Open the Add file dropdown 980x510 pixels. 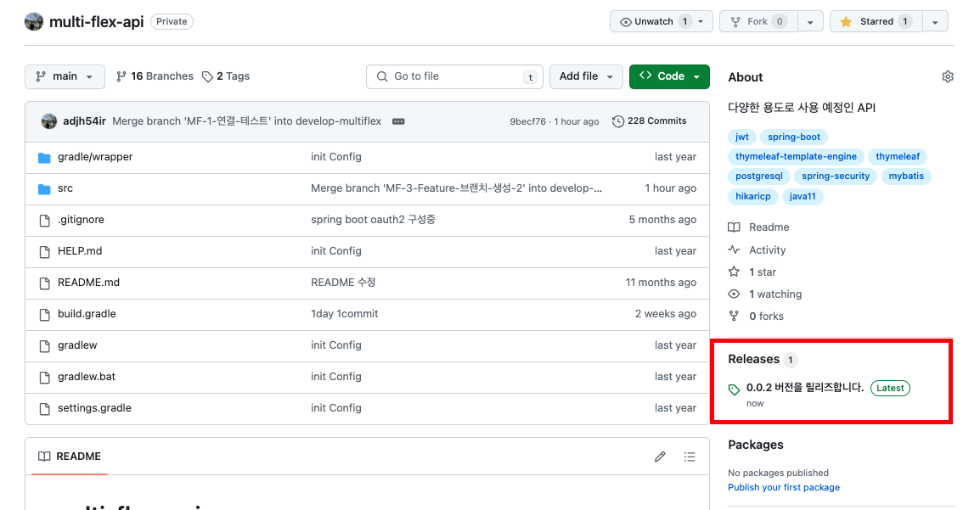[586, 76]
